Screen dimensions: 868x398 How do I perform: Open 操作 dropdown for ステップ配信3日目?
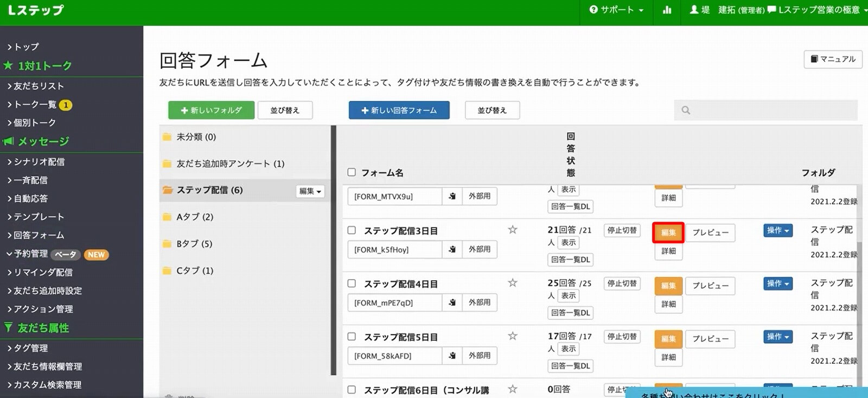[778, 230]
